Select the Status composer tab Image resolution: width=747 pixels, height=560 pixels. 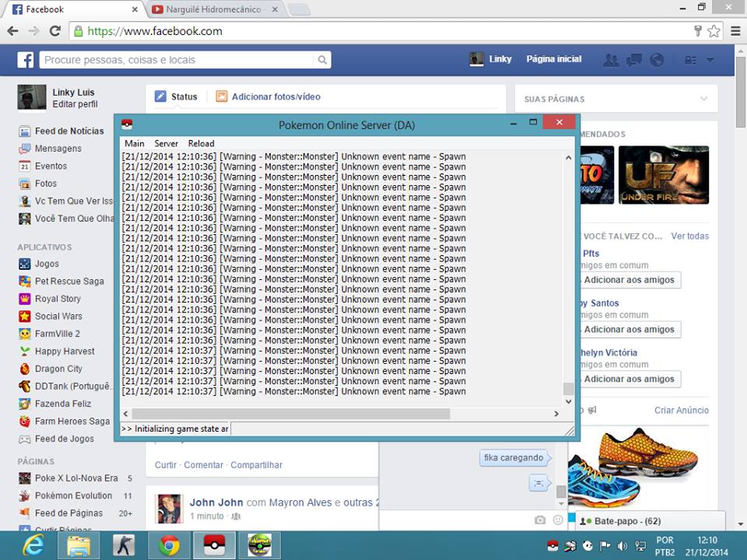(x=177, y=96)
